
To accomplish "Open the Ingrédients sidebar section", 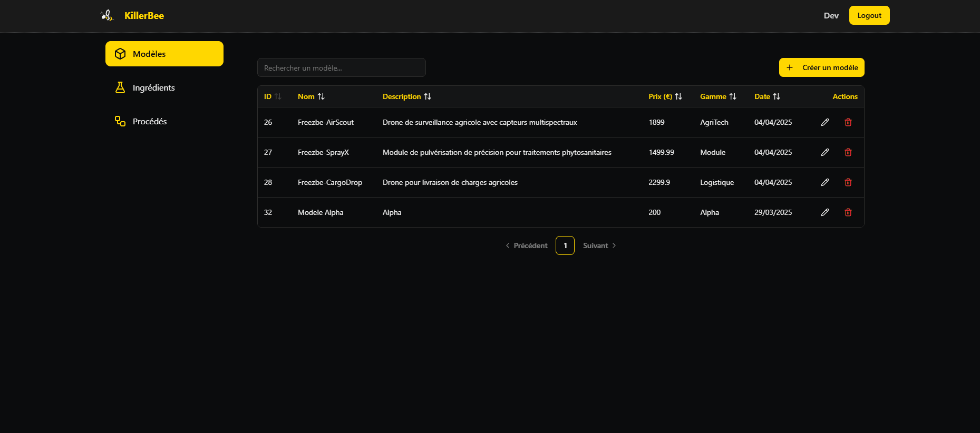I will (x=153, y=87).
